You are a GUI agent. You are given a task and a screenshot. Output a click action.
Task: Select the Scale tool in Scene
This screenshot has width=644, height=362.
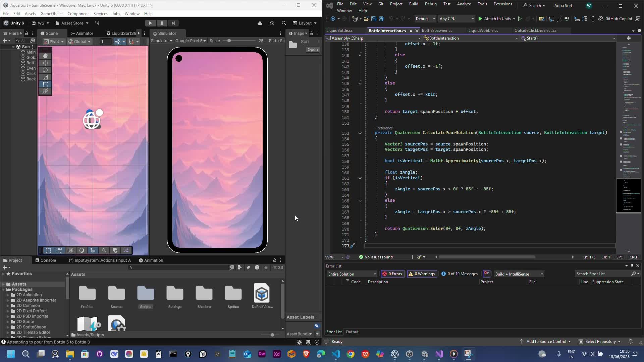click(x=45, y=77)
